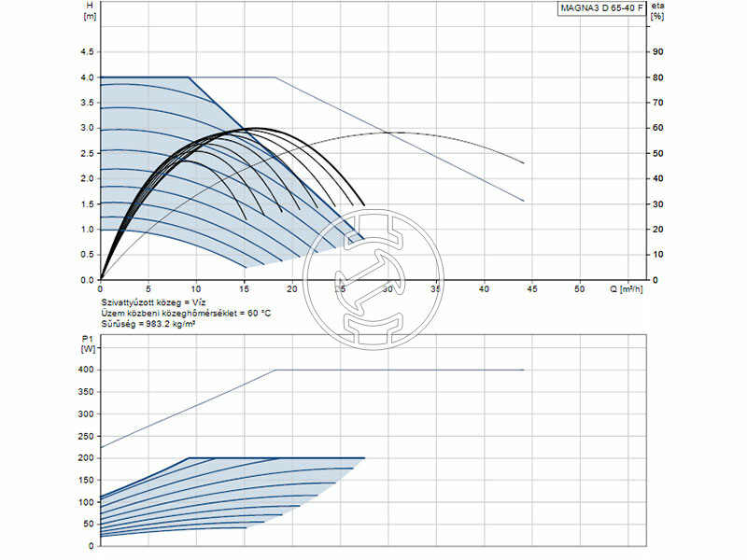This screenshot has width=747, height=560.
Task: Click the 60 tick on the eta axis
Action: pos(657,128)
